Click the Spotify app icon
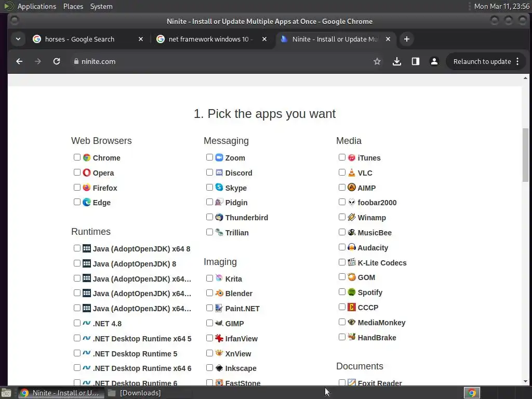Image resolution: width=532 pixels, height=399 pixels. tap(352, 292)
